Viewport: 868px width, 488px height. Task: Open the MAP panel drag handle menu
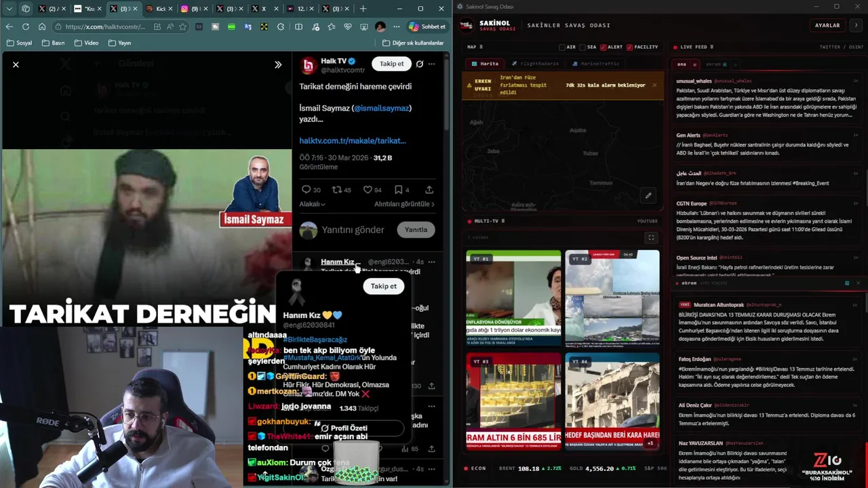[x=481, y=47]
